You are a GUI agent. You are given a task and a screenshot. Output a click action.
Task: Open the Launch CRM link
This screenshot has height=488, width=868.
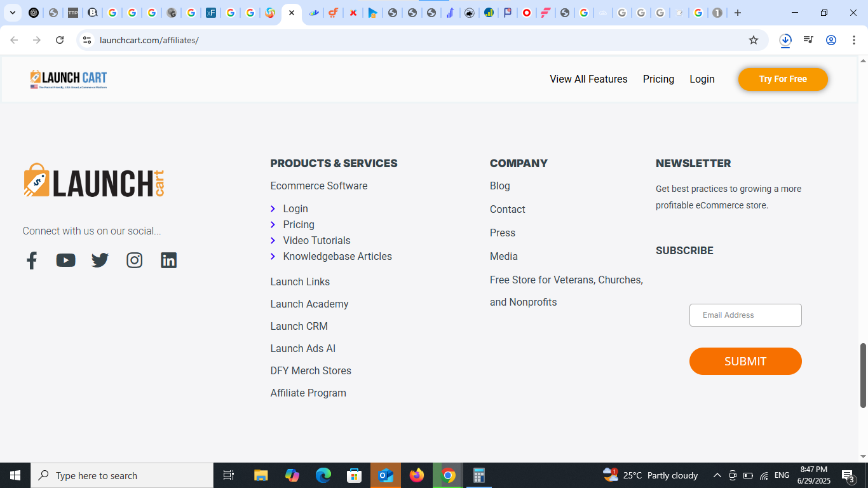(299, 326)
